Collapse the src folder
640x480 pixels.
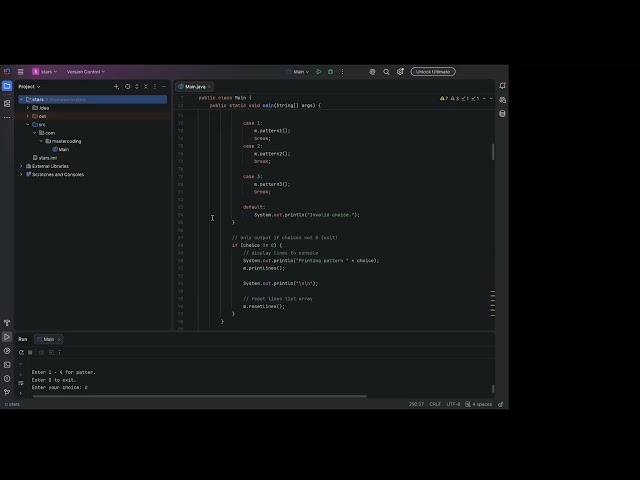[28, 124]
